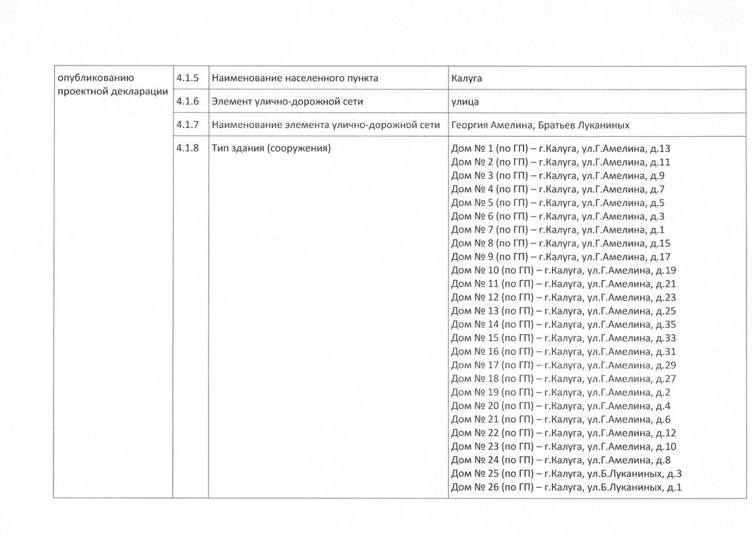
Task: Select row number 4.1.7
Action: pyautogui.click(x=188, y=125)
